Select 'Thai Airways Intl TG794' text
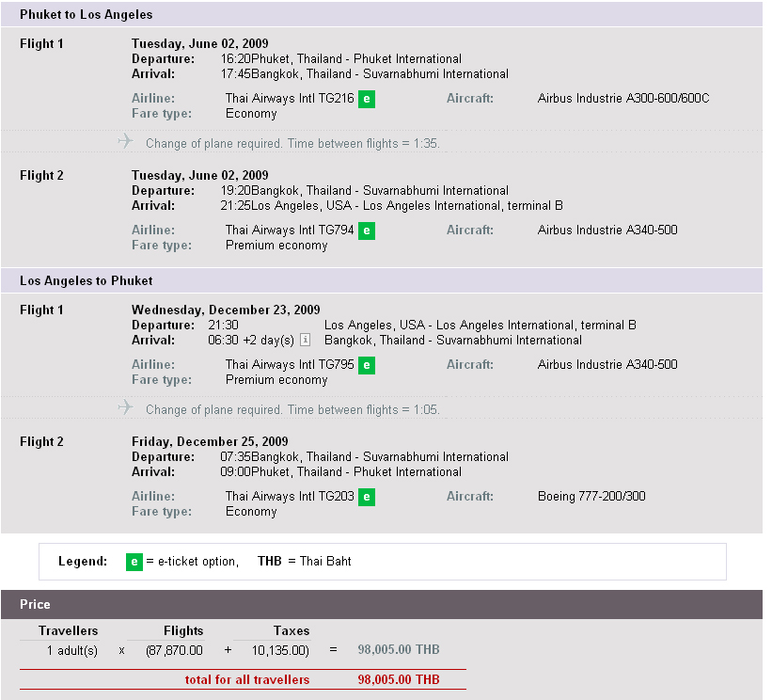The width and height of the screenshot is (772, 700). 290,231
